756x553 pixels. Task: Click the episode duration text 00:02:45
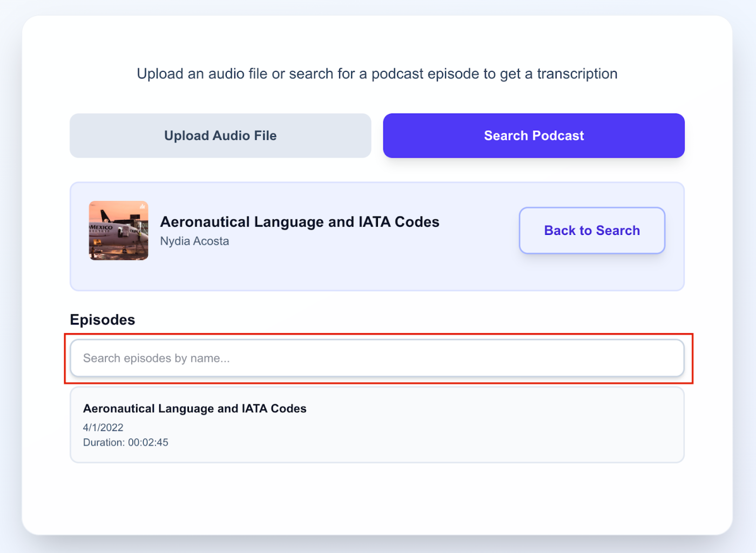[x=125, y=442]
